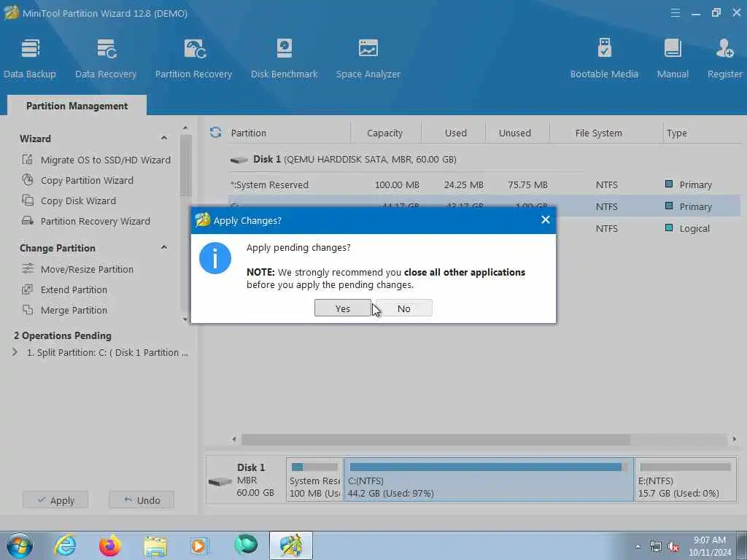The height and width of the screenshot is (560, 747).
Task: Start the Copy Partition Wizard
Action: click(77, 181)
